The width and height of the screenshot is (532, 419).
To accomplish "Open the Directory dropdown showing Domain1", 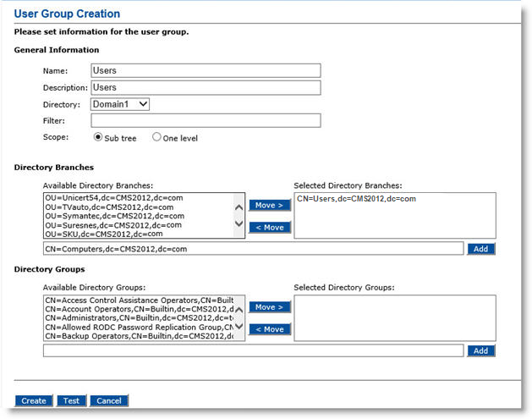I will pos(120,104).
